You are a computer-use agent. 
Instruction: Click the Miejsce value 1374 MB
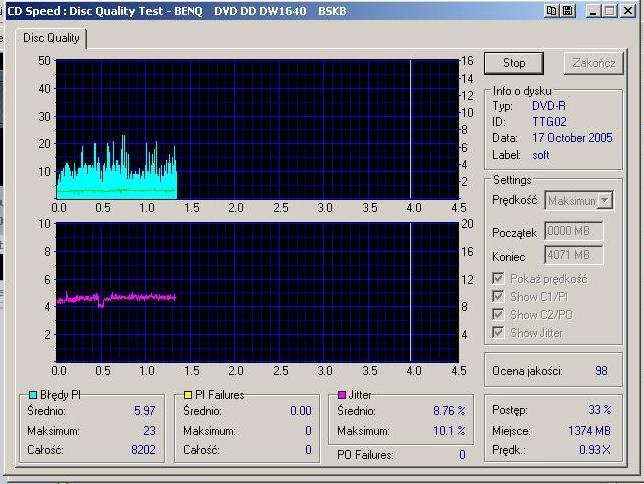[589, 431]
